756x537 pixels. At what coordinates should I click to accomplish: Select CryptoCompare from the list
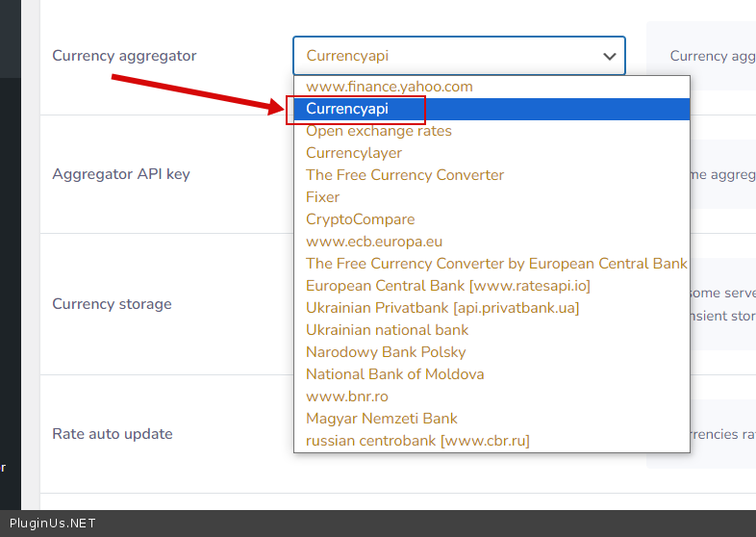tap(361, 219)
